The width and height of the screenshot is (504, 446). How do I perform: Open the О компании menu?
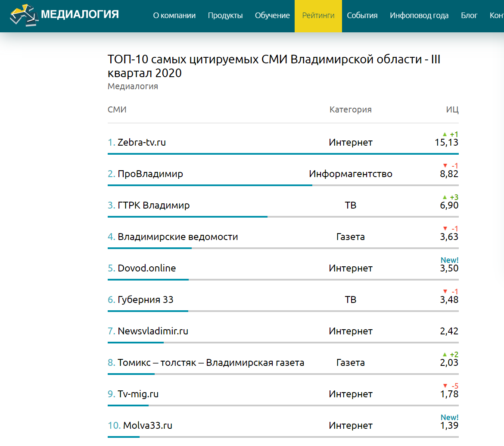coord(174,16)
